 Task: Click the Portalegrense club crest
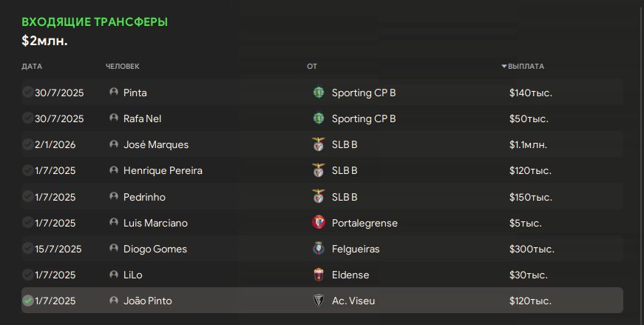[319, 223]
